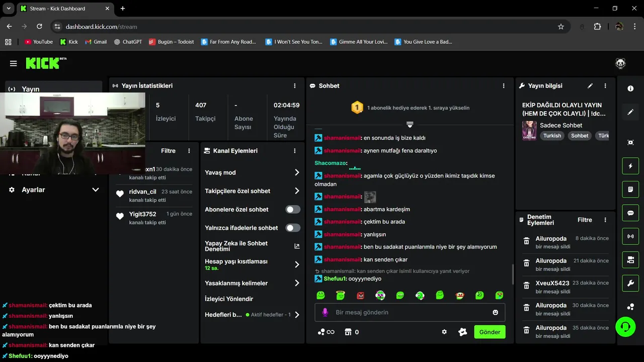Open Sohbet panel three-dot menu

[x=504, y=86]
